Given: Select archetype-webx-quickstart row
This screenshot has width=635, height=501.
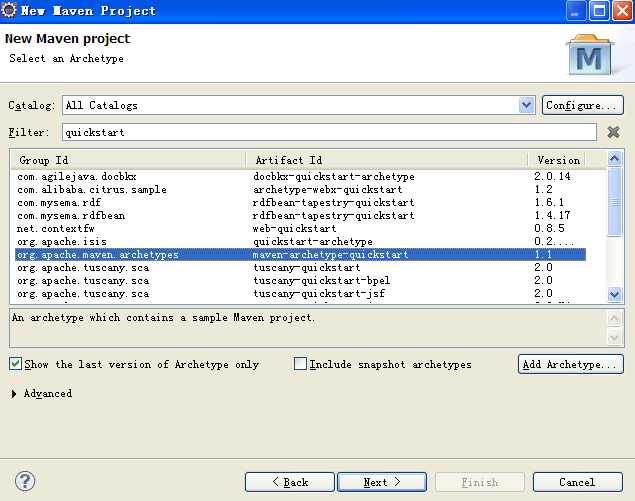Looking at the screenshot, I should [x=300, y=190].
